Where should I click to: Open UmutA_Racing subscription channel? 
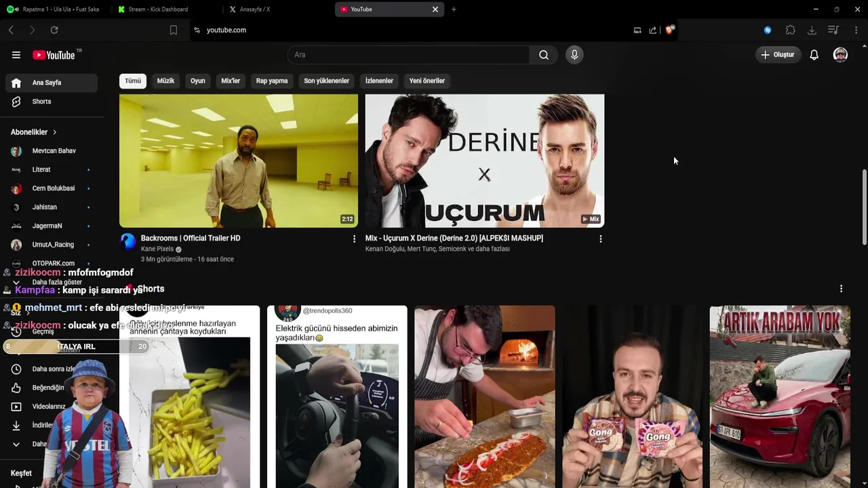pos(52,245)
